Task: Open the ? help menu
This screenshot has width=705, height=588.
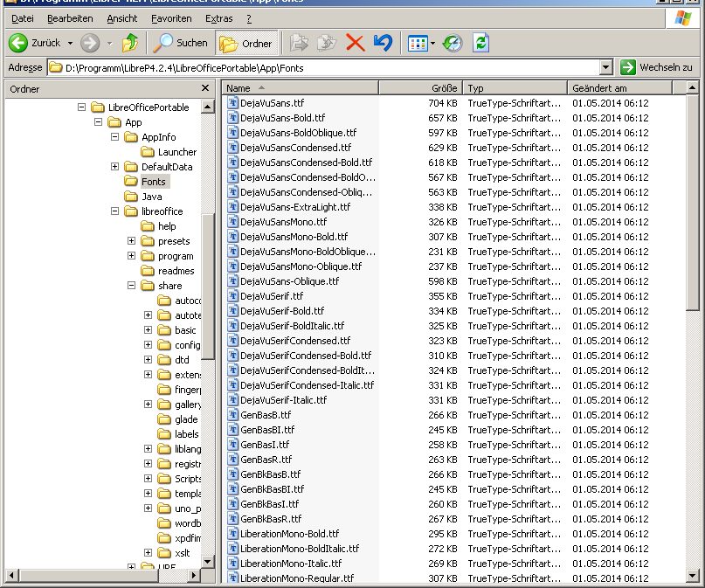Action: [x=249, y=19]
